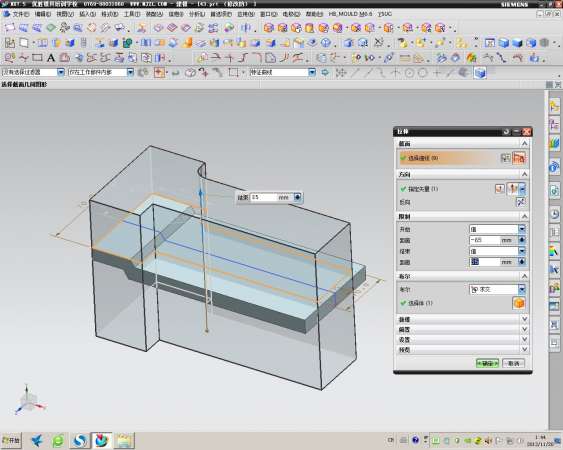The width and height of the screenshot is (563, 450).
Task: Click the reverse direction (反向) icon
Action: tap(520, 203)
